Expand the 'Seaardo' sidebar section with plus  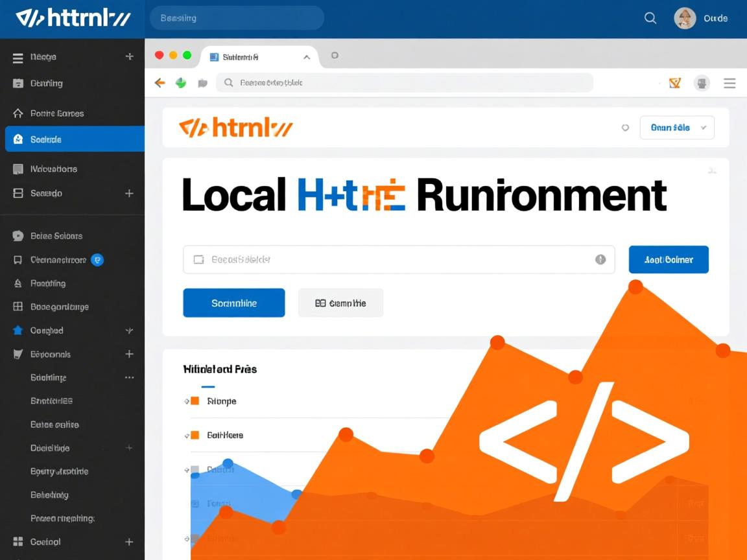coord(129,193)
